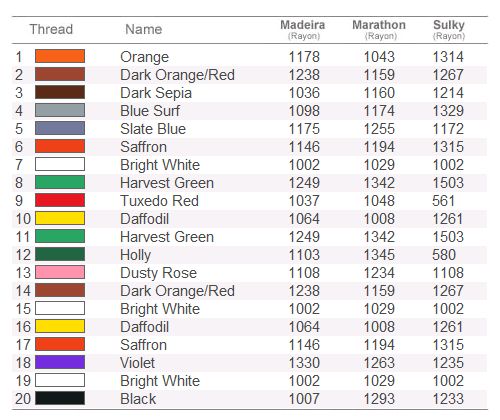The height and width of the screenshot is (420, 500).
Task: Click the Sulky Rayon column header
Action: 449,29
